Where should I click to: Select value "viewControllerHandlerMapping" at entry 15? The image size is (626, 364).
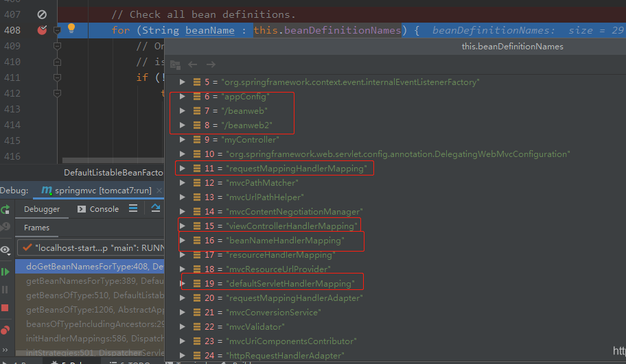292,226
